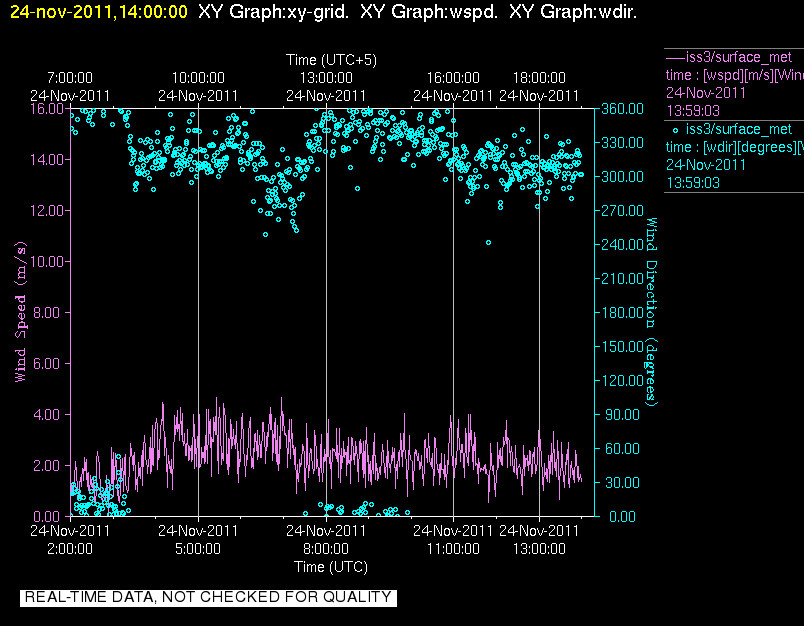Click the 13:00:00 bottom axis tick label
Screen dimensions: 804x626
(539, 549)
